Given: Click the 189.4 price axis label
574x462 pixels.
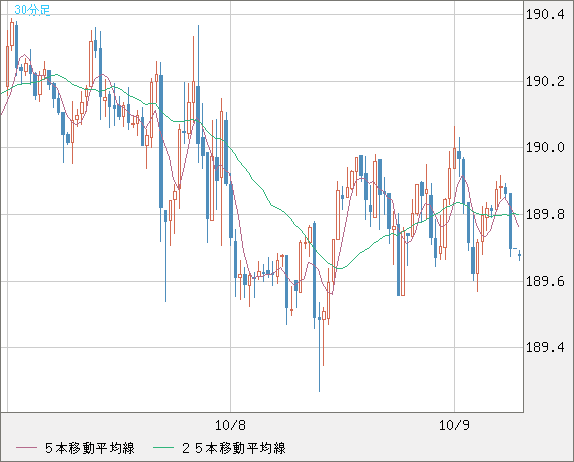Looking at the screenshot, I should (545, 347).
